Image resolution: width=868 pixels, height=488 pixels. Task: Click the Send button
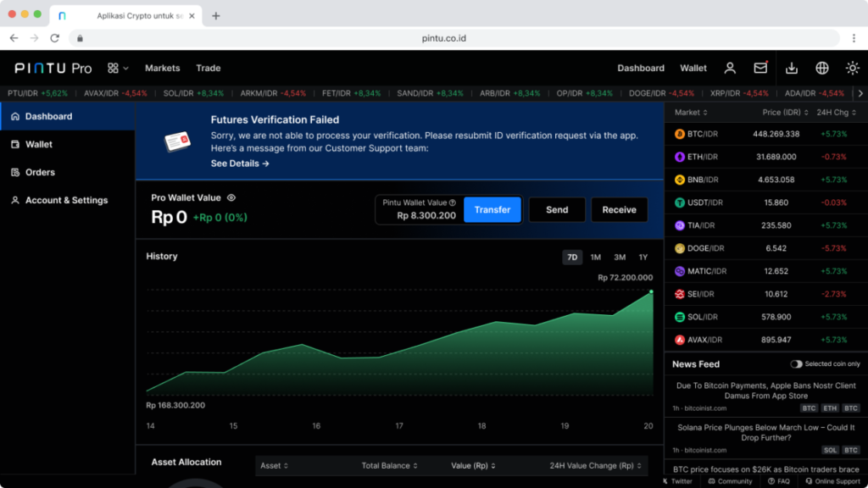[x=557, y=210]
